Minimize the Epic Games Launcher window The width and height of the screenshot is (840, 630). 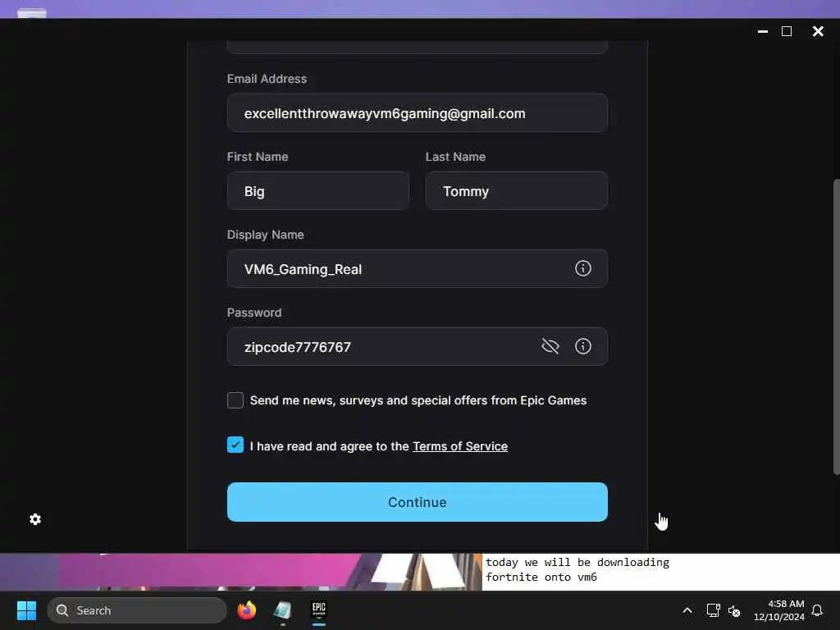[x=763, y=32]
